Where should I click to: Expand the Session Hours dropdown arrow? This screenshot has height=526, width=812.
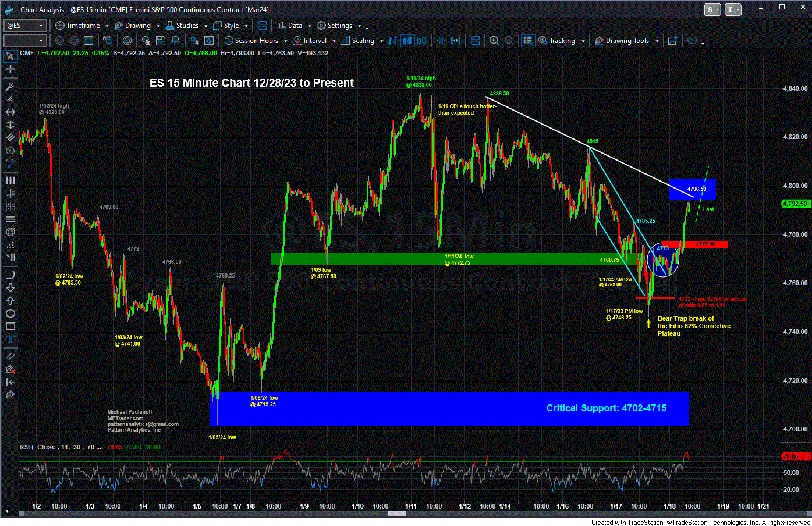285,41
